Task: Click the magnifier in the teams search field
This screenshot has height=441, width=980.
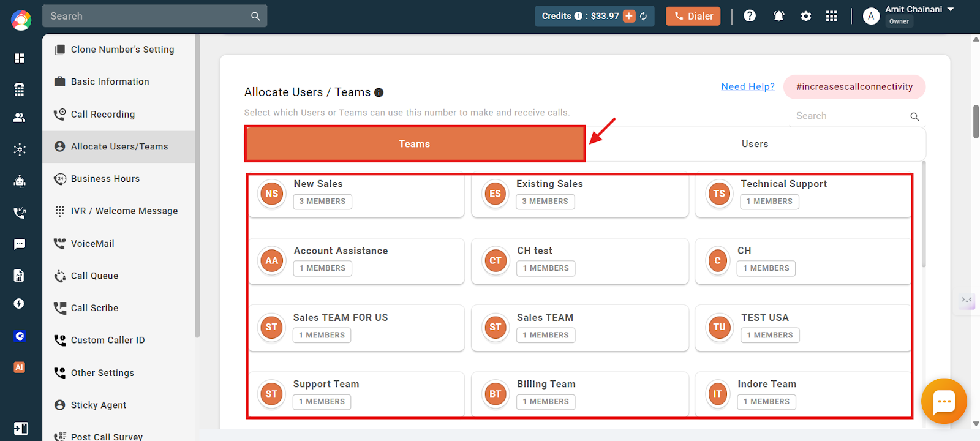Action: (914, 116)
